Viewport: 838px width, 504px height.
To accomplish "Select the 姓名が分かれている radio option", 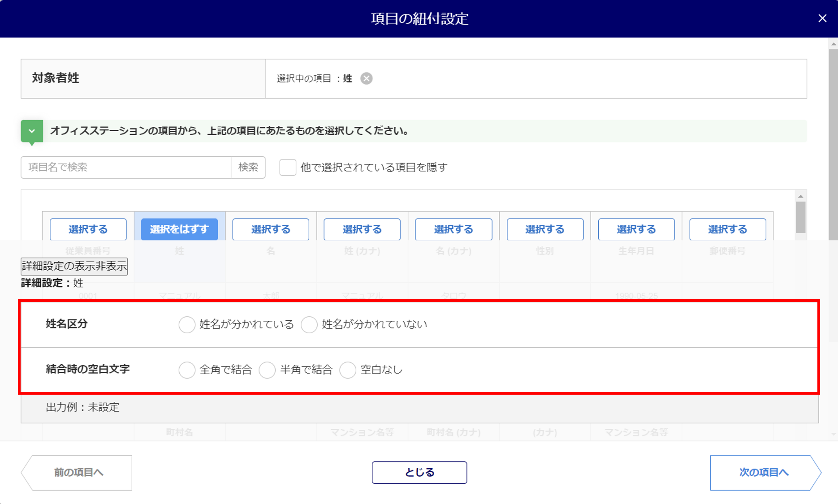I will coord(187,324).
